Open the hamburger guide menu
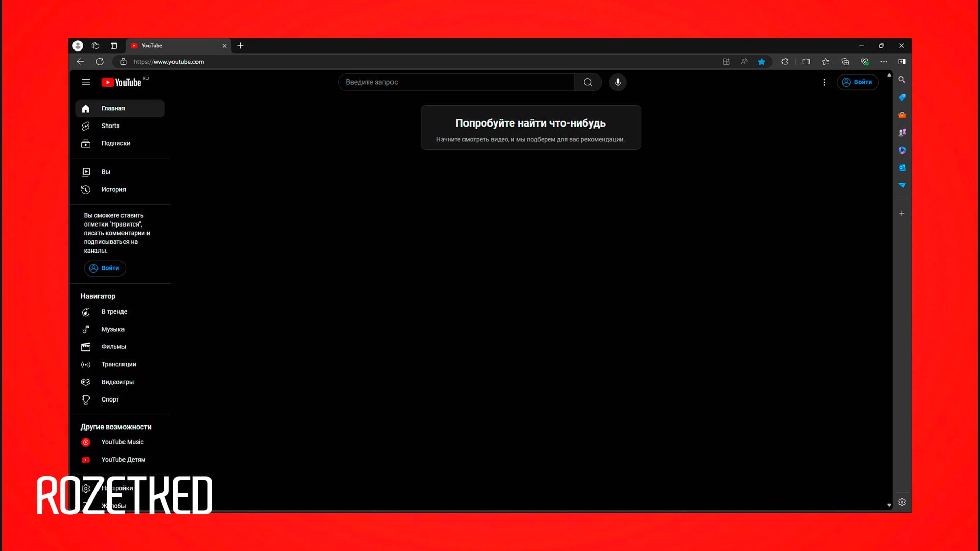The image size is (980, 551). pos(86,82)
